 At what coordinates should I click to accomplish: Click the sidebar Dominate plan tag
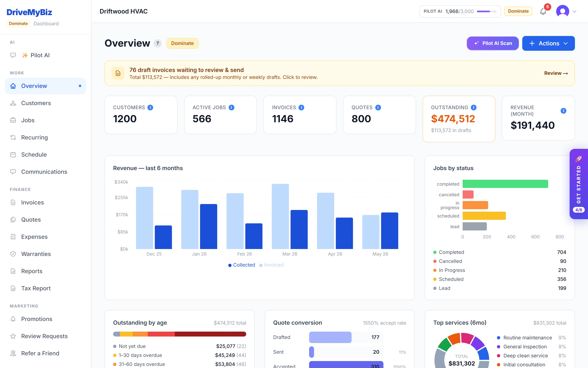click(x=18, y=24)
